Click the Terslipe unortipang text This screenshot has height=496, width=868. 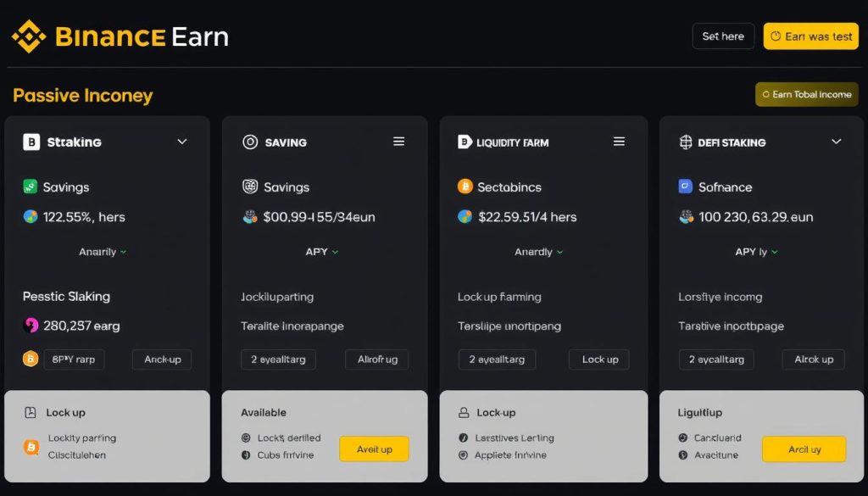pyautogui.click(x=509, y=326)
